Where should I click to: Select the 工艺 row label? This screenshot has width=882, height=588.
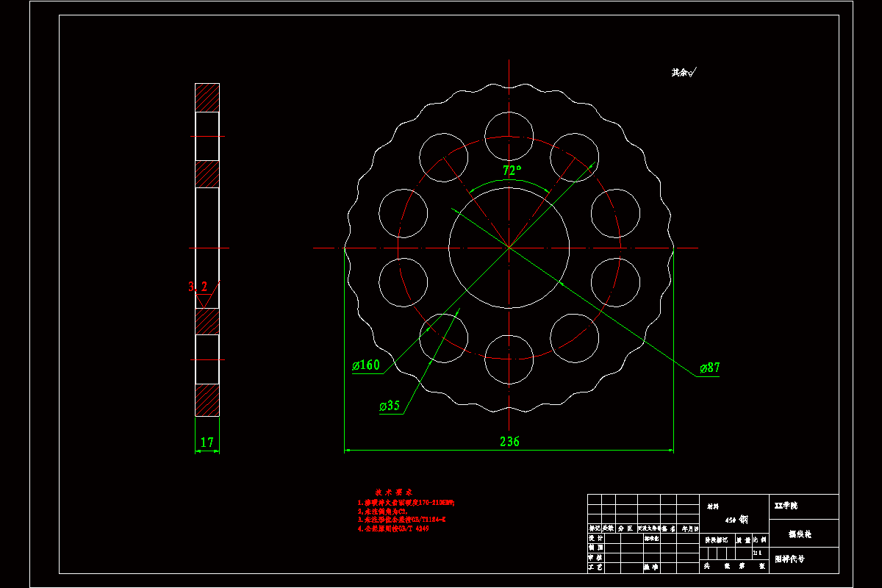tap(596, 567)
